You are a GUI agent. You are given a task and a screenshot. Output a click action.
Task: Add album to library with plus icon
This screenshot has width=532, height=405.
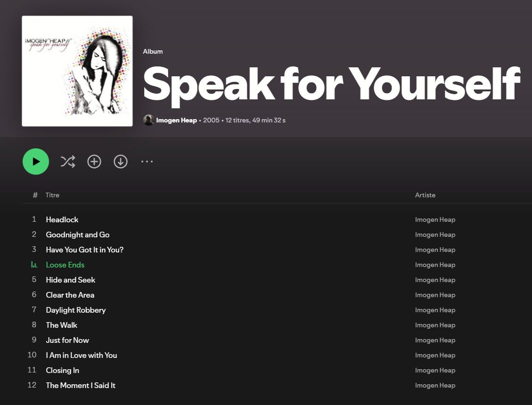click(x=94, y=162)
